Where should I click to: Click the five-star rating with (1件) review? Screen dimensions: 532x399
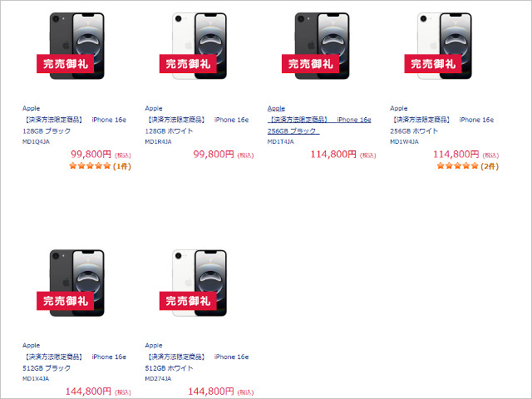point(99,165)
